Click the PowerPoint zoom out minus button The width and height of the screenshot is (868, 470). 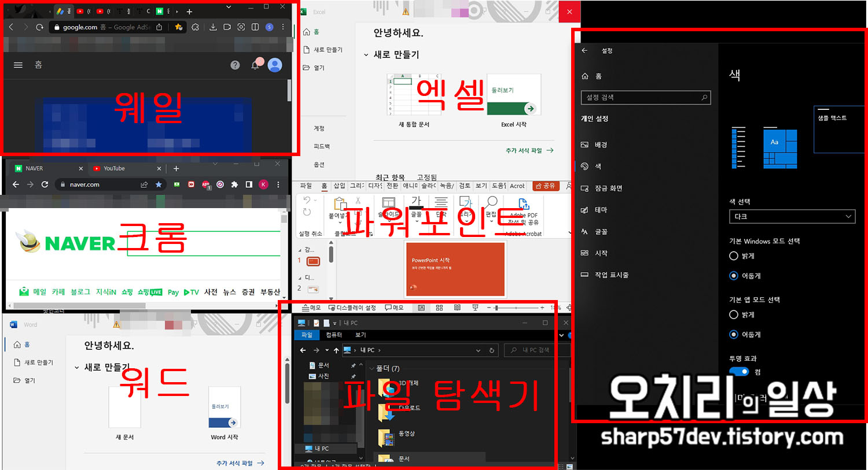click(x=488, y=308)
